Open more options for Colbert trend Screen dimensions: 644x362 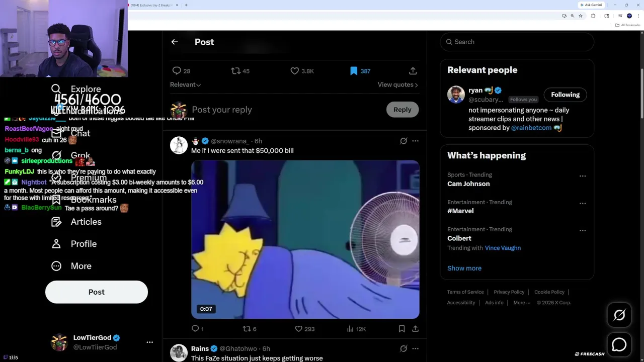(x=583, y=230)
